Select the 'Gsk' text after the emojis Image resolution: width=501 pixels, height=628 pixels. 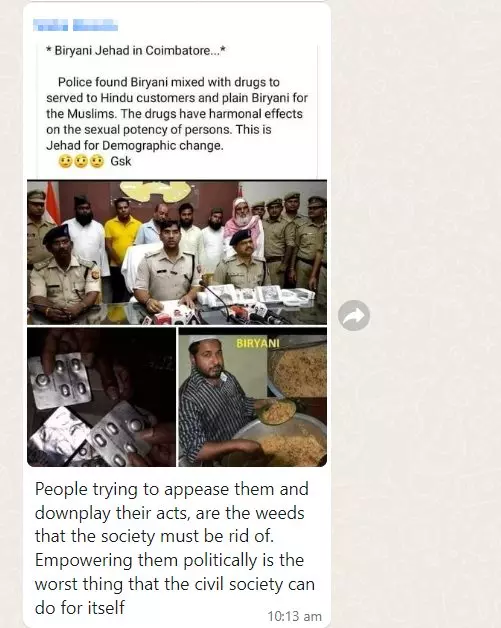121,161
